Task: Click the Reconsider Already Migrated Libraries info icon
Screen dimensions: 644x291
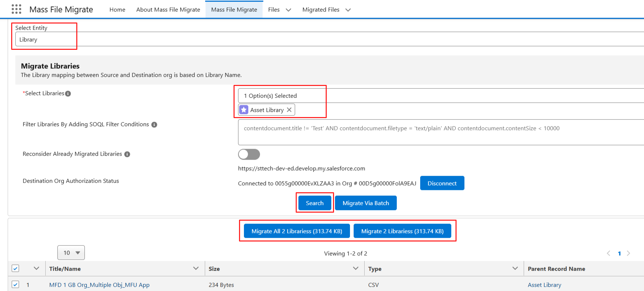Action: tap(127, 154)
